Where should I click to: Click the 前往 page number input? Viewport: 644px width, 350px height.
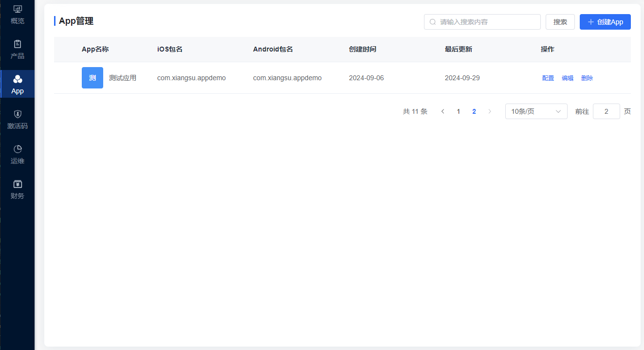click(607, 111)
